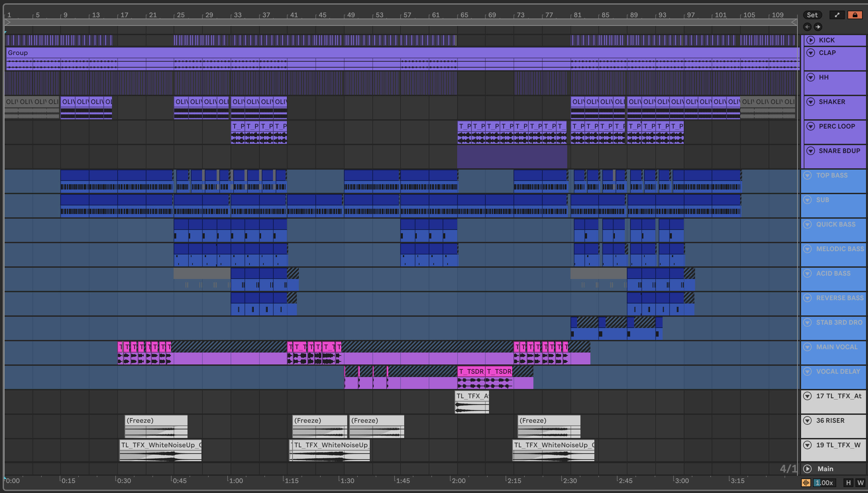Viewport: 868px width, 493px height.
Task: Fold the PERC LOOP track
Action: (x=810, y=126)
